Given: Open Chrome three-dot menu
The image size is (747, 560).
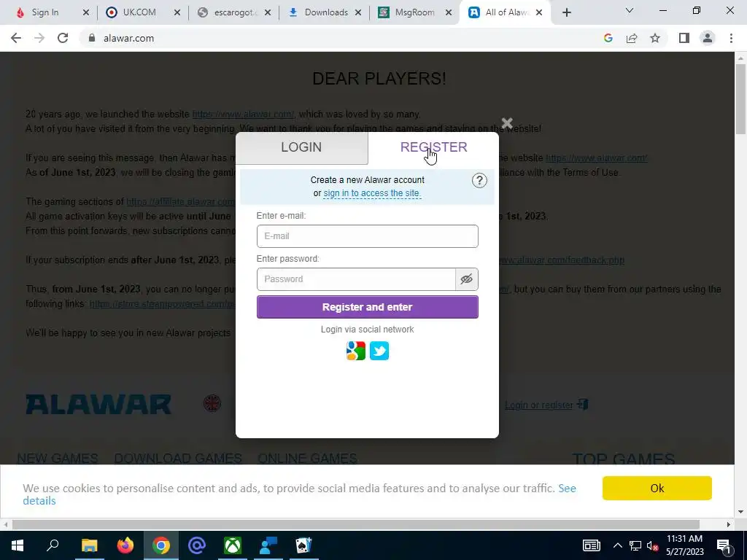Looking at the screenshot, I should tap(731, 38).
